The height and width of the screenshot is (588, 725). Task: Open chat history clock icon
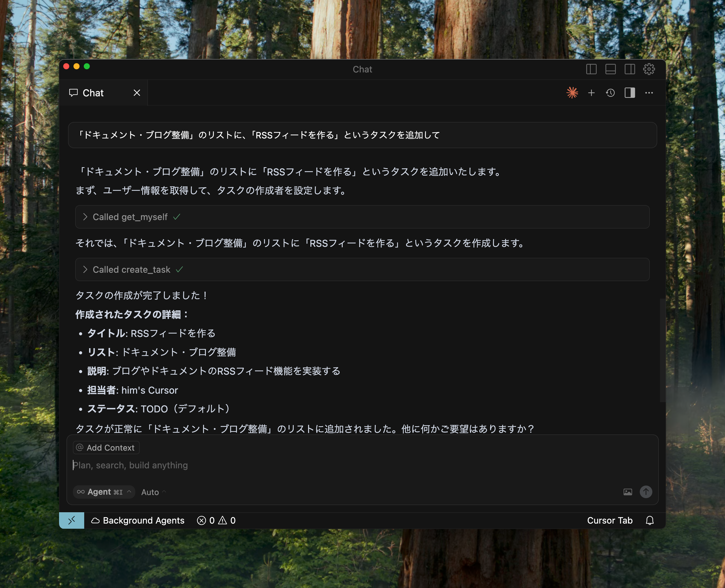(610, 93)
